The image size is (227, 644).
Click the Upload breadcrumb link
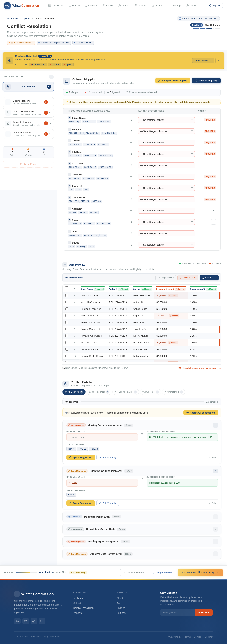click(x=26, y=19)
